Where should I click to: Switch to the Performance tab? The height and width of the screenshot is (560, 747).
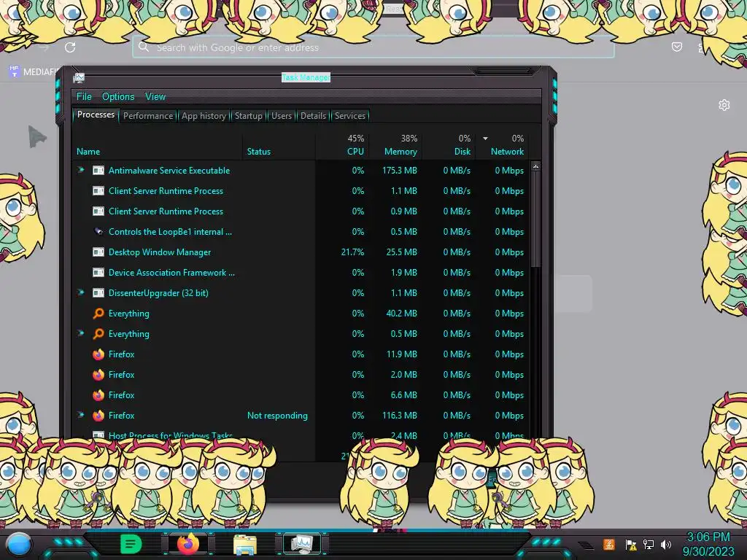[x=148, y=116]
